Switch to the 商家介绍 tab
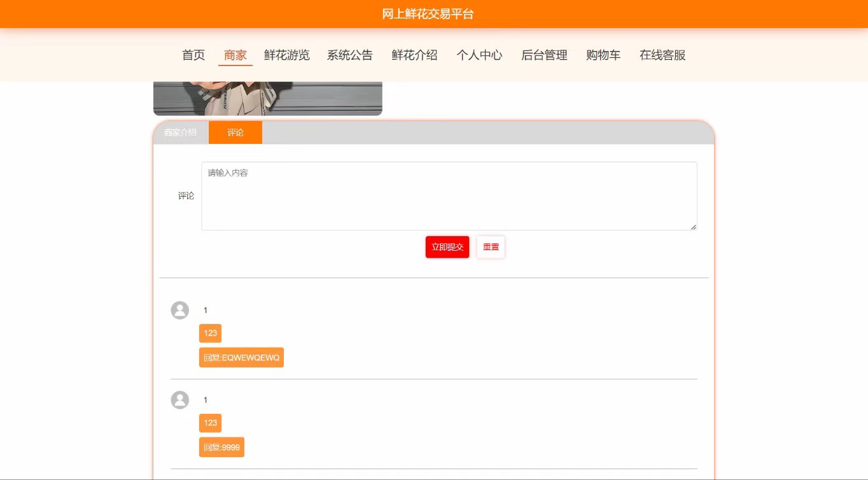 click(181, 132)
